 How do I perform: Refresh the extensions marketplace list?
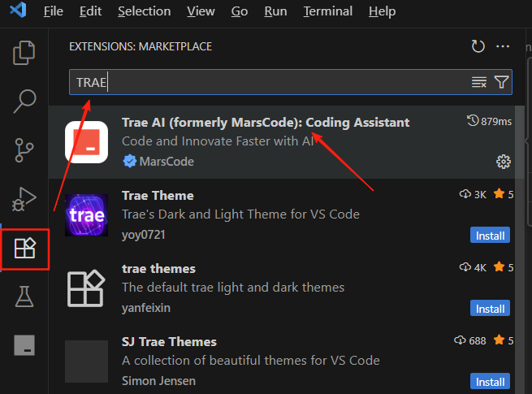coord(478,46)
